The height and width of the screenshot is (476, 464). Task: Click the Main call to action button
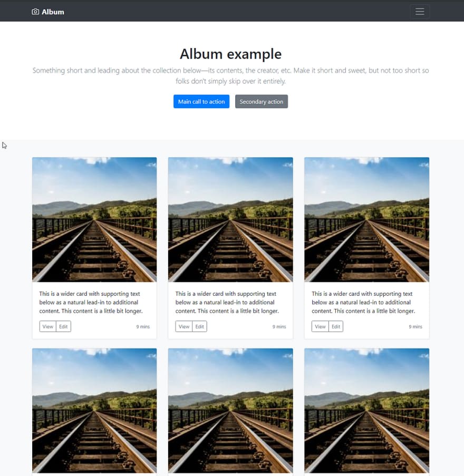click(x=201, y=101)
